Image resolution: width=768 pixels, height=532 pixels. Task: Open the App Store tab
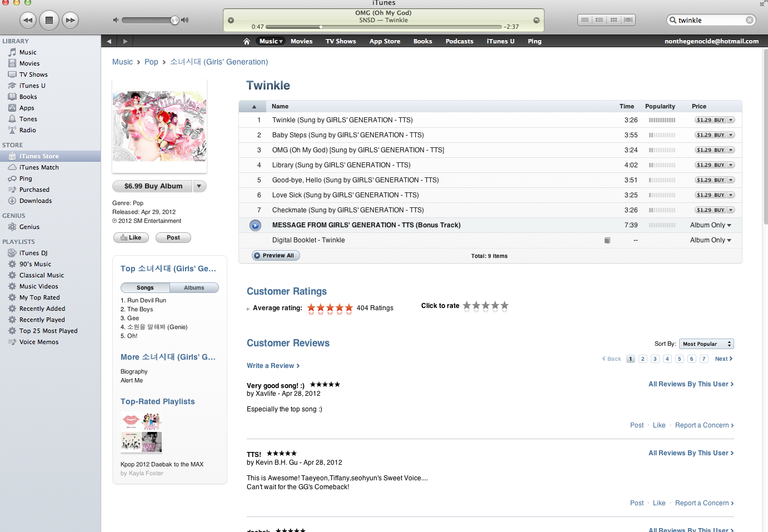(x=385, y=41)
